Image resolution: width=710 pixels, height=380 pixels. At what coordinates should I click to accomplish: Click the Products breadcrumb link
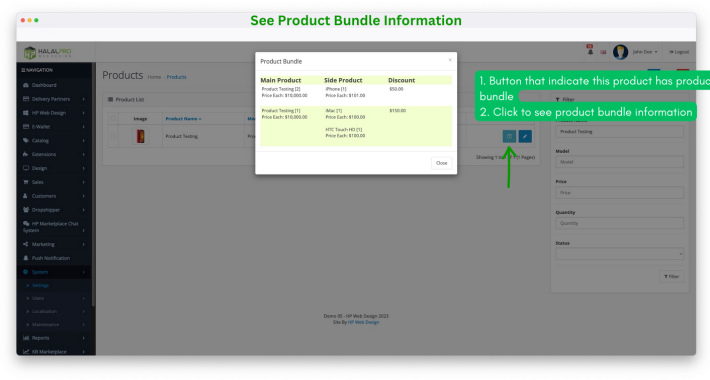point(176,77)
